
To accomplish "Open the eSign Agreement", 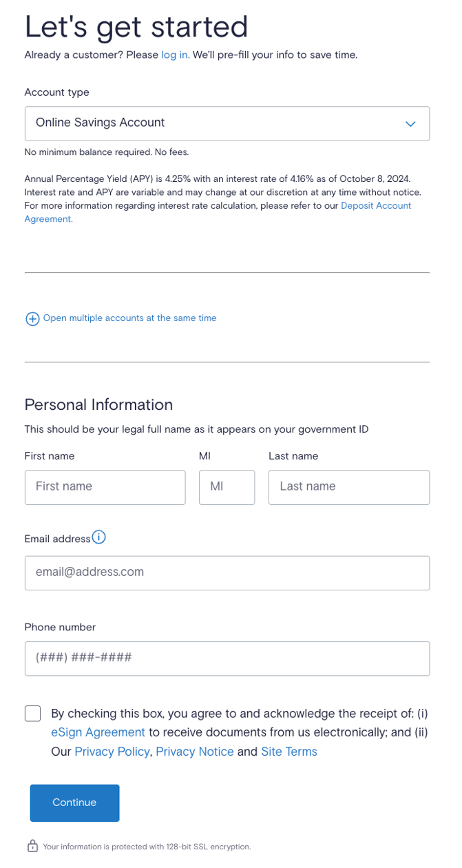I will [x=98, y=732].
